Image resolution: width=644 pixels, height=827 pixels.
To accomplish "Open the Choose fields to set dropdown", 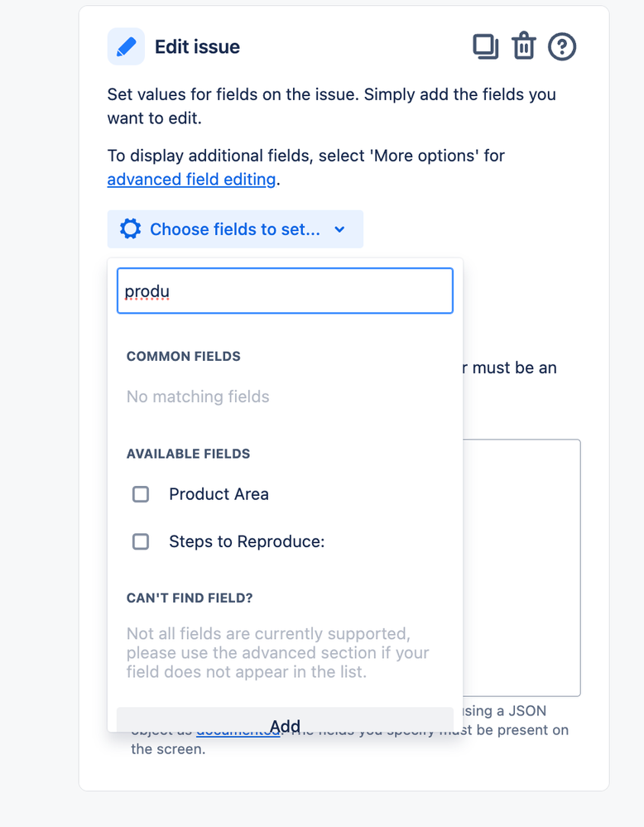I will click(x=235, y=229).
